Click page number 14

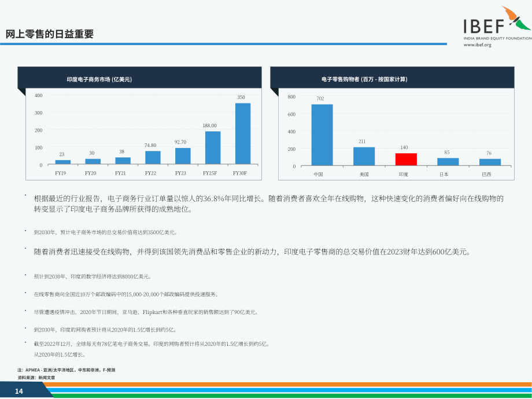[x=19, y=391]
